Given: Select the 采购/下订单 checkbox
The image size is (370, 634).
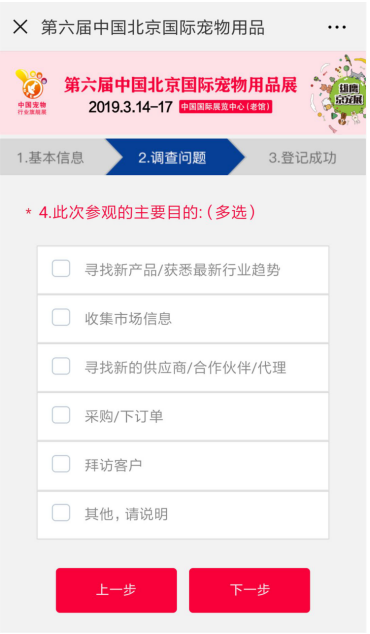Looking at the screenshot, I should pos(61,415).
